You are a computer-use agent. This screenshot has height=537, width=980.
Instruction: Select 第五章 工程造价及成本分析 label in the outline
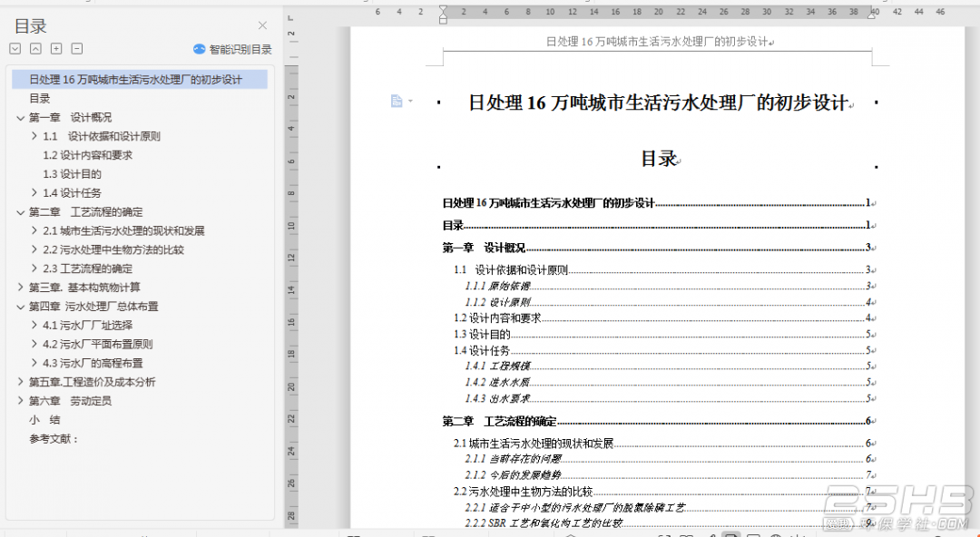93,382
